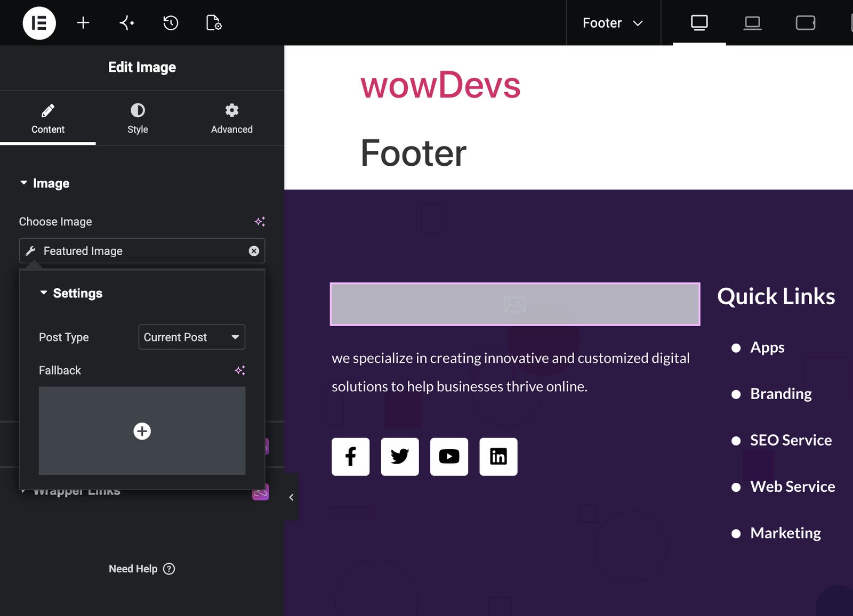Image resolution: width=853 pixels, height=616 pixels.
Task: Open the Branding quick link
Action: point(781,394)
